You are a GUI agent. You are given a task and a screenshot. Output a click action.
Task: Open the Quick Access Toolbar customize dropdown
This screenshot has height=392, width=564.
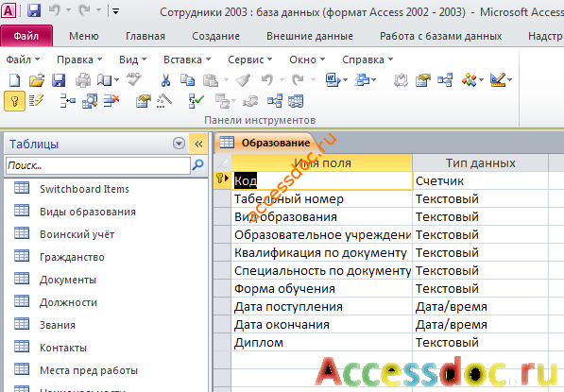115,11
